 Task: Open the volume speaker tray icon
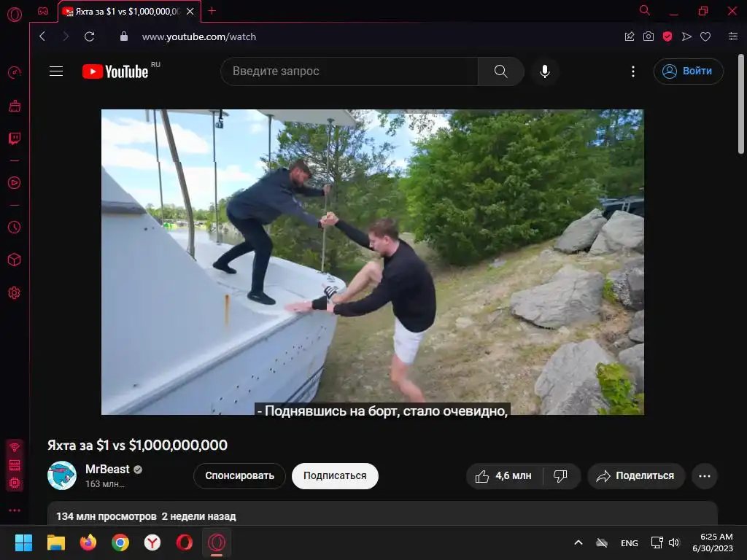click(673, 542)
